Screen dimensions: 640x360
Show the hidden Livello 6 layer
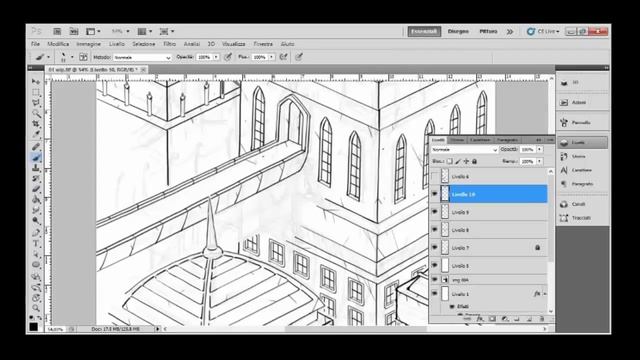tap(435, 177)
